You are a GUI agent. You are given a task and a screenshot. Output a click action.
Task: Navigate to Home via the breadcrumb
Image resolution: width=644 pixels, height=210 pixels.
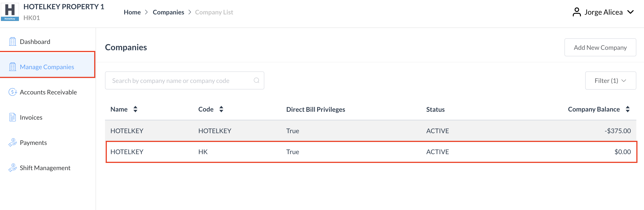(x=132, y=12)
